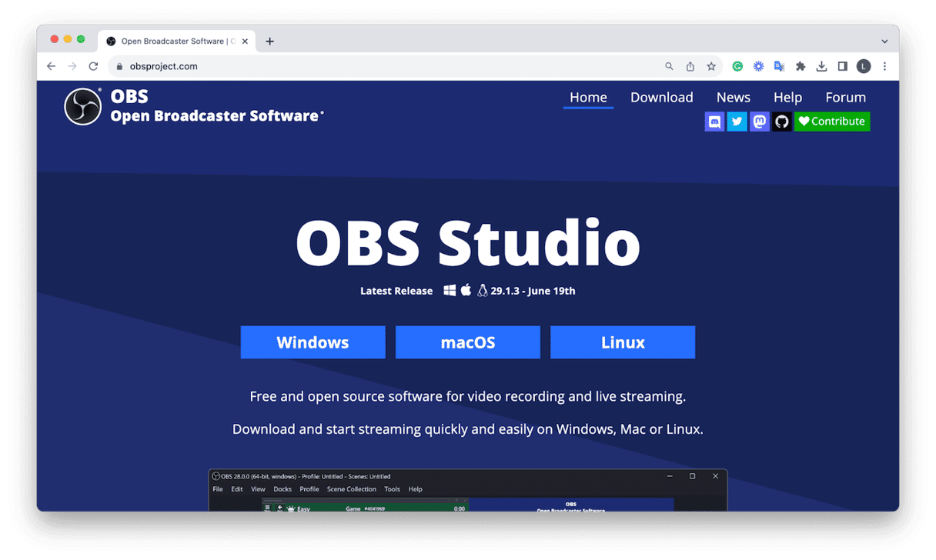The image size is (936, 560).
Task: Click the green Contribute button
Action: 832,121
